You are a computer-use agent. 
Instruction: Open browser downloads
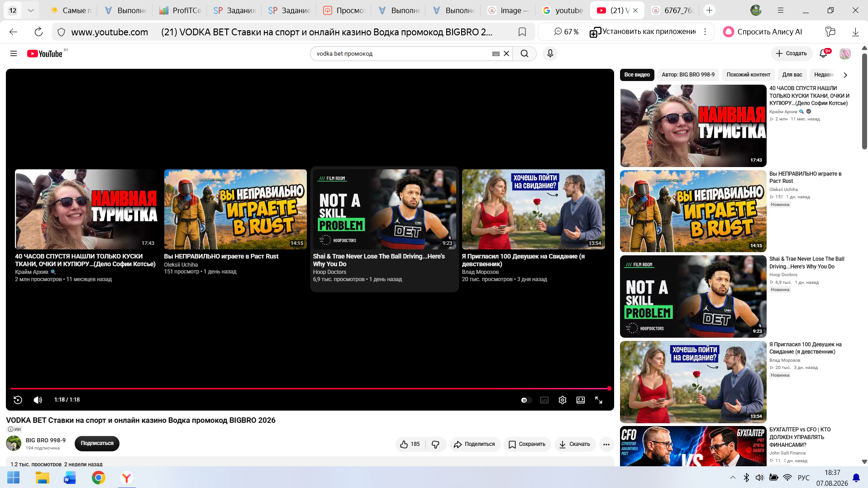tap(855, 32)
